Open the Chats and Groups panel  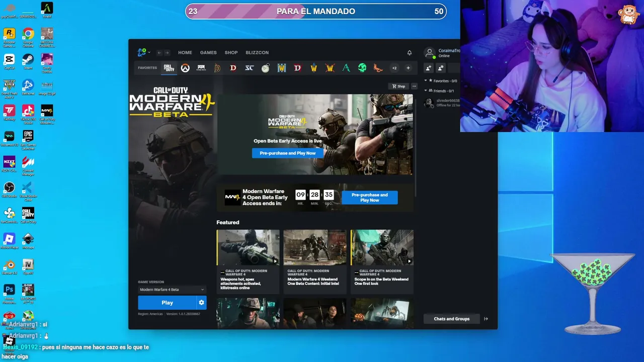pos(452,319)
